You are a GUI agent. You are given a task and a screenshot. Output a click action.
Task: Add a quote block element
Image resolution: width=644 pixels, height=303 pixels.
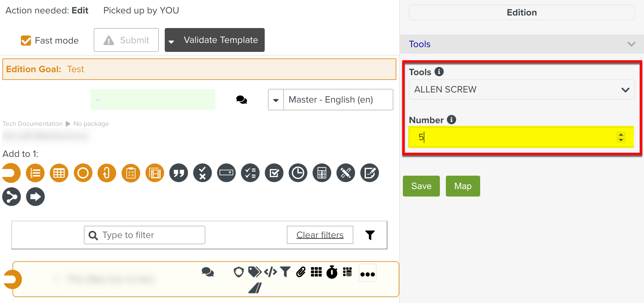click(x=178, y=173)
